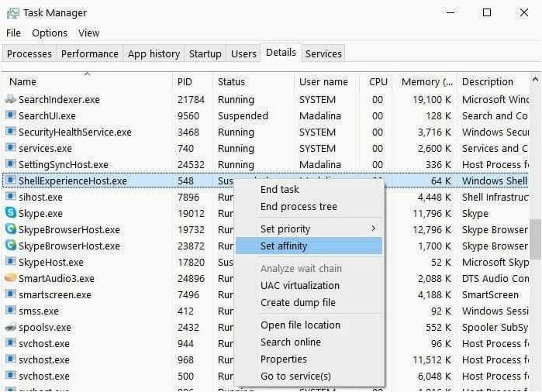
Task: Select End task from the context menu
Action: pyautogui.click(x=280, y=189)
